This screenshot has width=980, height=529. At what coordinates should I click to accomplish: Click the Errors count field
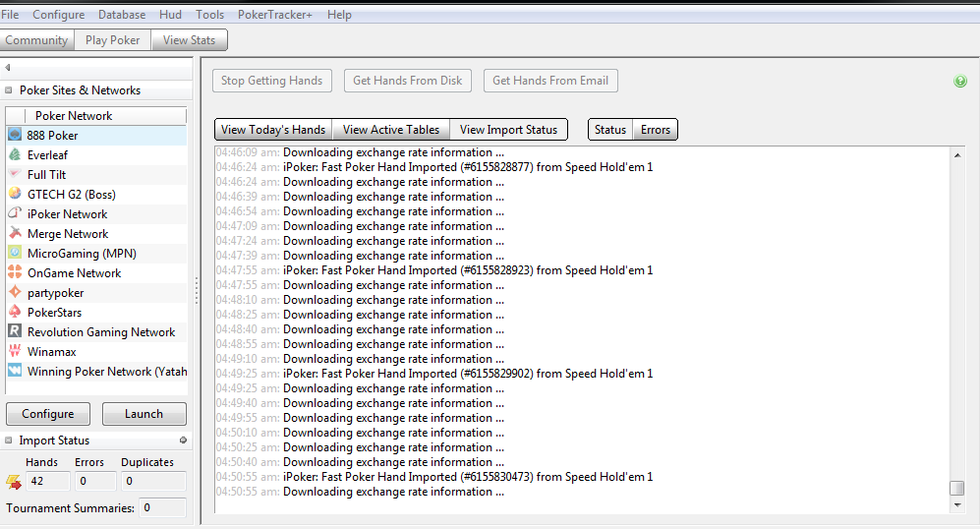pyautogui.click(x=95, y=481)
